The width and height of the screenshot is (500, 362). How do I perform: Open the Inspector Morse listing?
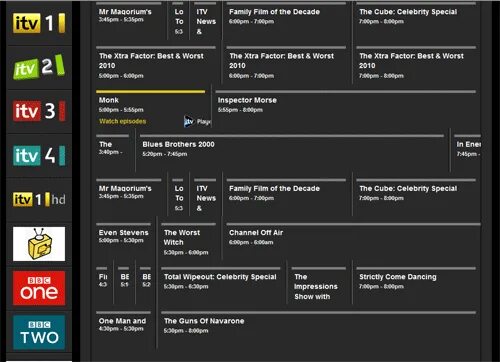click(x=346, y=108)
